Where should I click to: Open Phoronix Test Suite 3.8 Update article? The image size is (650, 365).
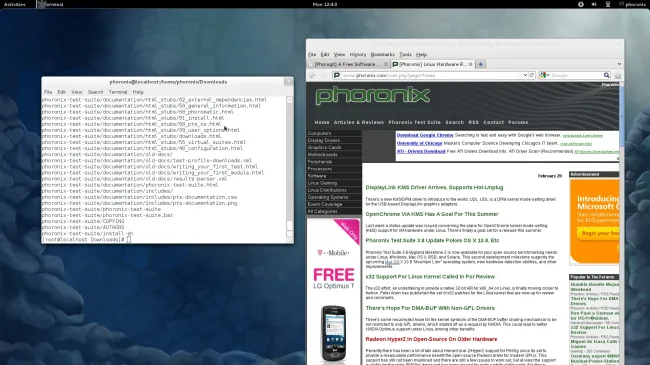tap(432, 241)
